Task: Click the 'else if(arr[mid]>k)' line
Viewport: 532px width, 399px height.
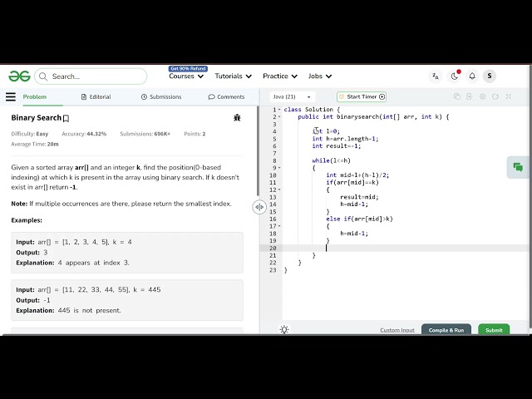Action: click(359, 219)
